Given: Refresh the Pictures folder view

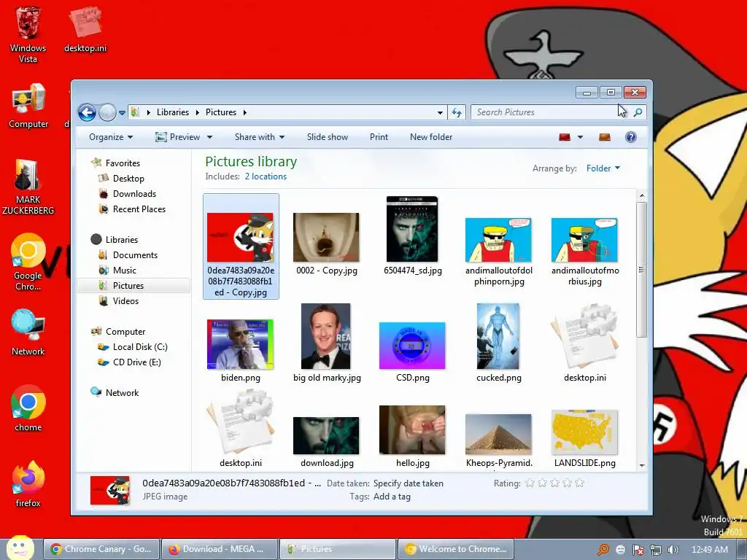Looking at the screenshot, I should 457,112.
